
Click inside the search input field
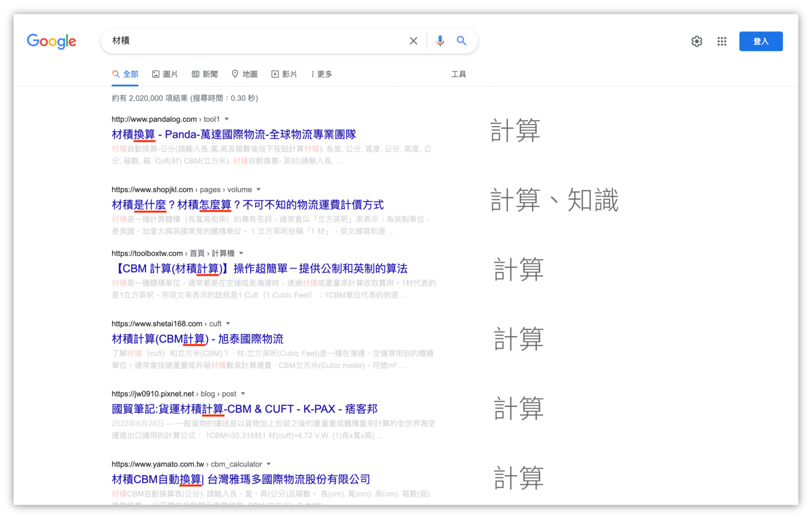[x=244, y=41]
